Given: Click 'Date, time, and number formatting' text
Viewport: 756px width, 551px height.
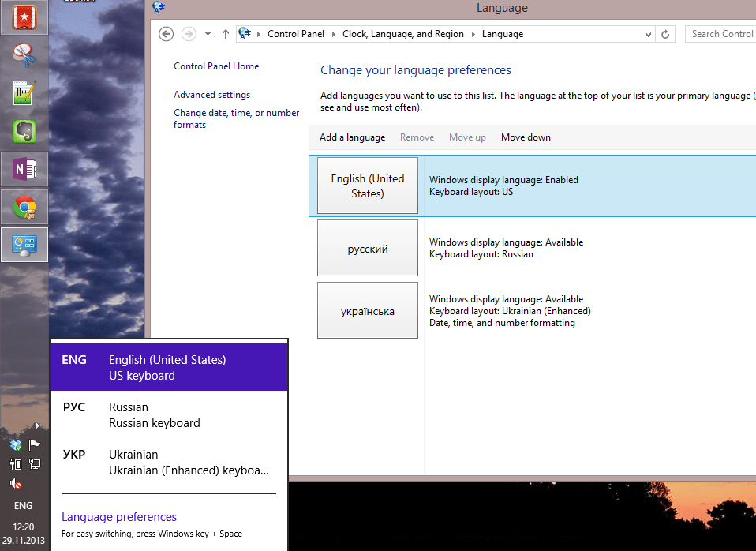Looking at the screenshot, I should (502, 323).
